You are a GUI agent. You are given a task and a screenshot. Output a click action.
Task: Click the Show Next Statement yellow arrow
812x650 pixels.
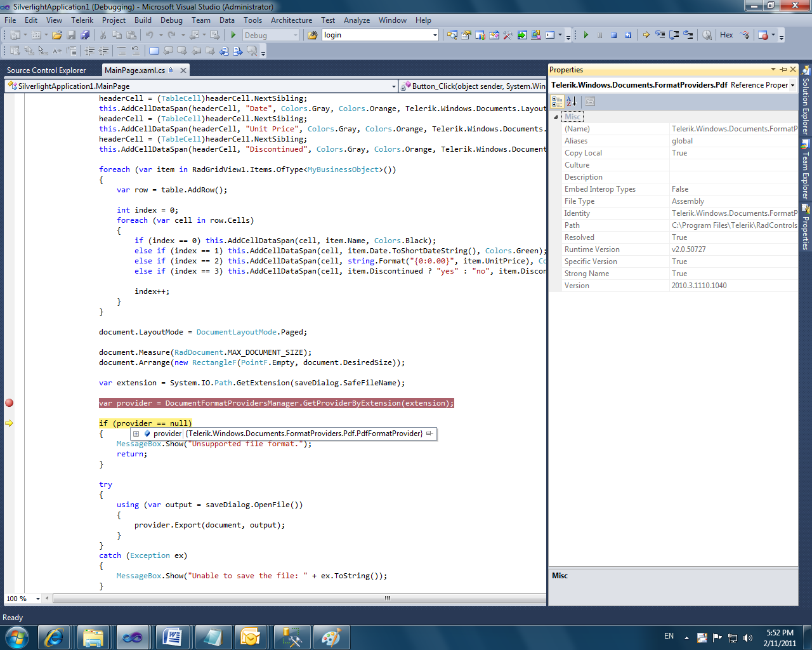[646, 36]
